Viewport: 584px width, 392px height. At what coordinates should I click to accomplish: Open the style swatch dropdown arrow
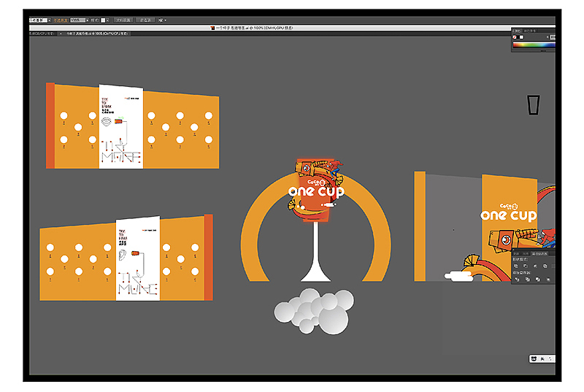107,20
